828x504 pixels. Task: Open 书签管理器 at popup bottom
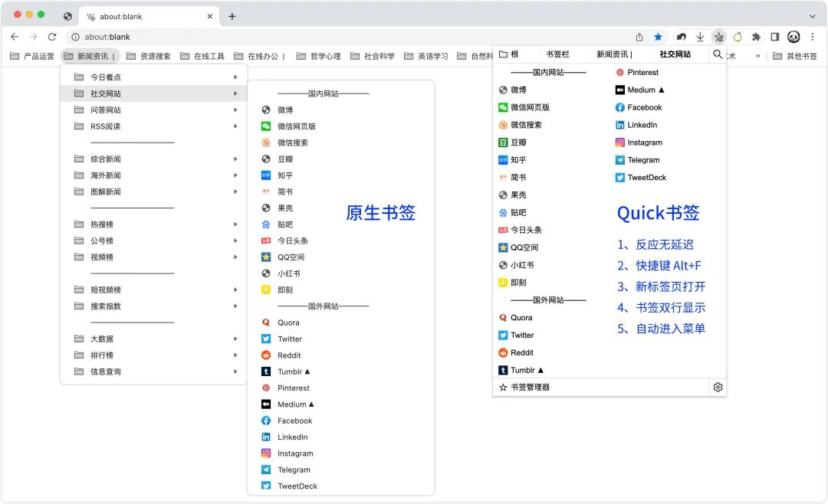click(524, 388)
